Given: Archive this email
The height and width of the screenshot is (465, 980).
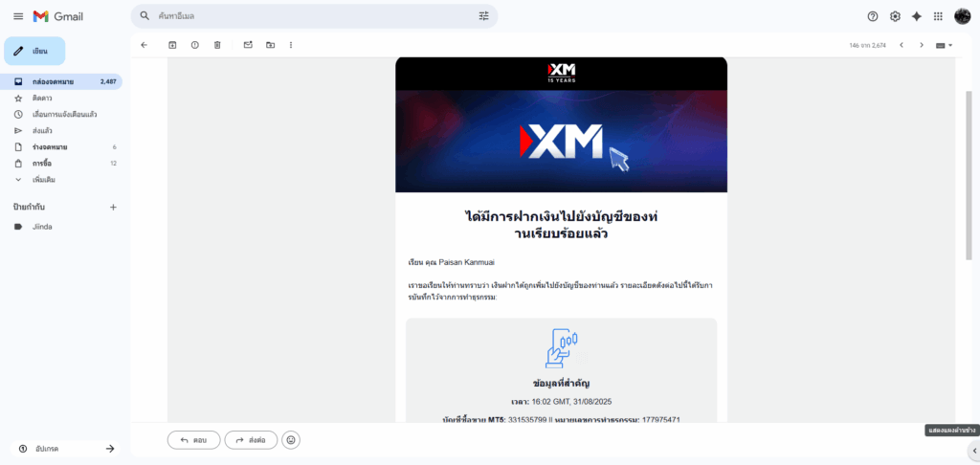Looking at the screenshot, I should pyautogui.click(x=172, y=45).
